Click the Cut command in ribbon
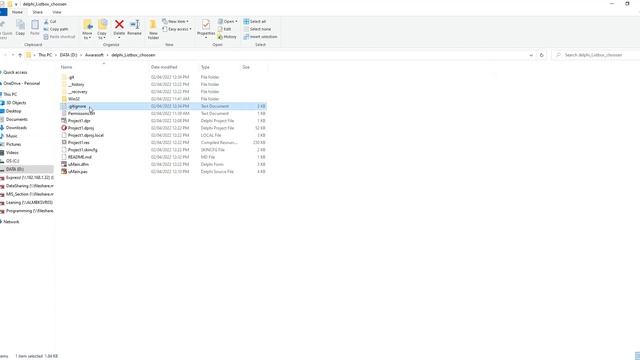This screenshot has height=360, width=640. (50, 22)
